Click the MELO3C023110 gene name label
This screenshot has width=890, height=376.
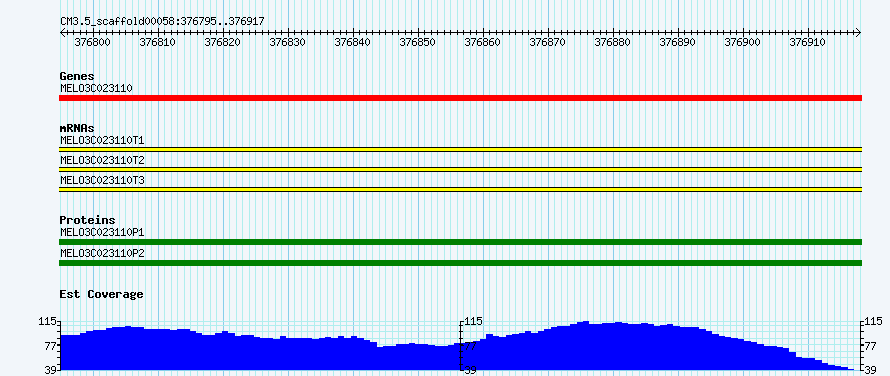(x=96, y=88)
